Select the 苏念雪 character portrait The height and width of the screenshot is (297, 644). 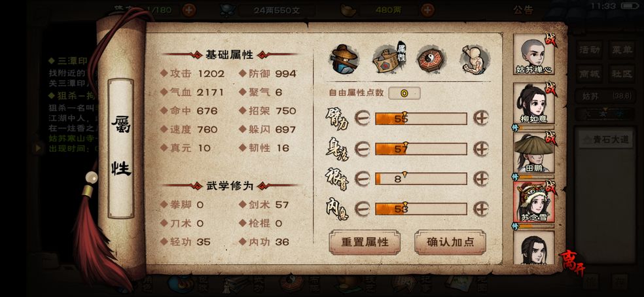[x=534, y=202]
